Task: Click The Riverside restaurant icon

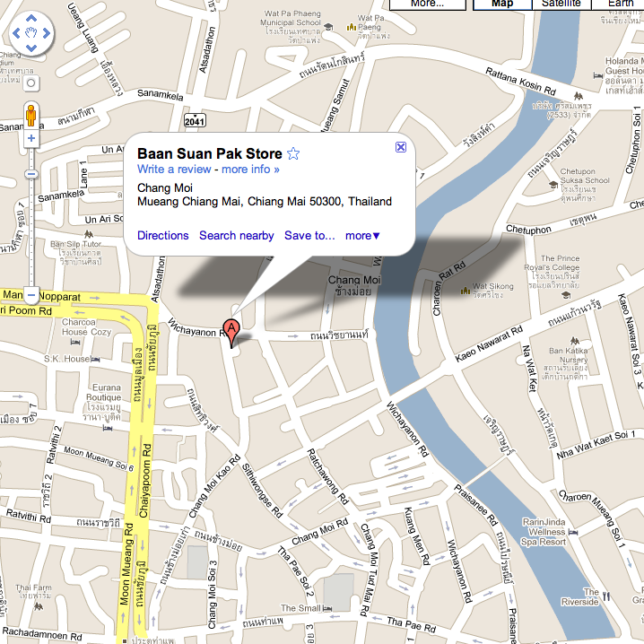Action: coord(606,596)
